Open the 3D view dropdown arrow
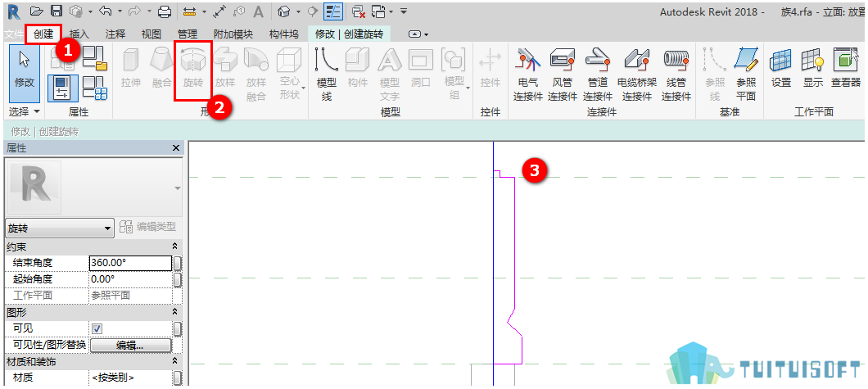Image resolution: width=868 pixels, height=389 pixels. (x=298, y=11)
